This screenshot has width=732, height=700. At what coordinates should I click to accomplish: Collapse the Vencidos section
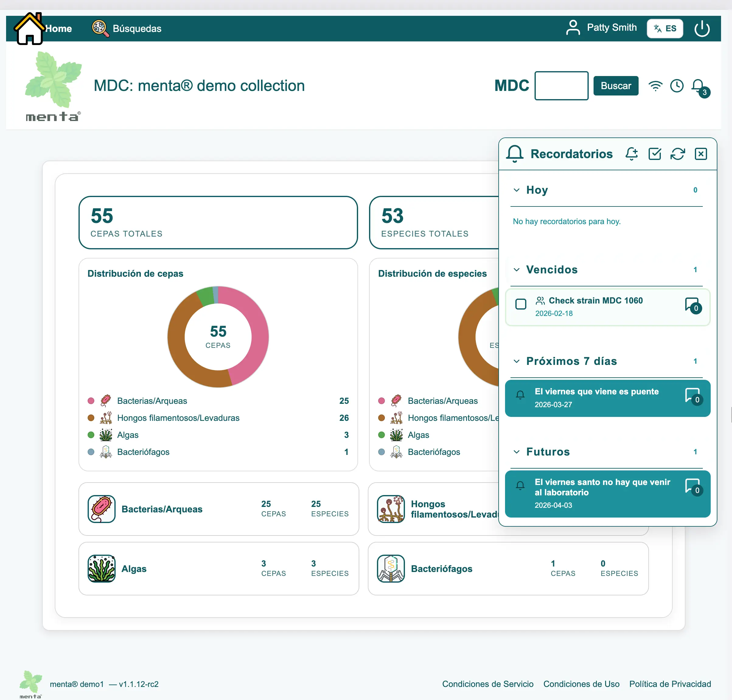click(517, 270)
